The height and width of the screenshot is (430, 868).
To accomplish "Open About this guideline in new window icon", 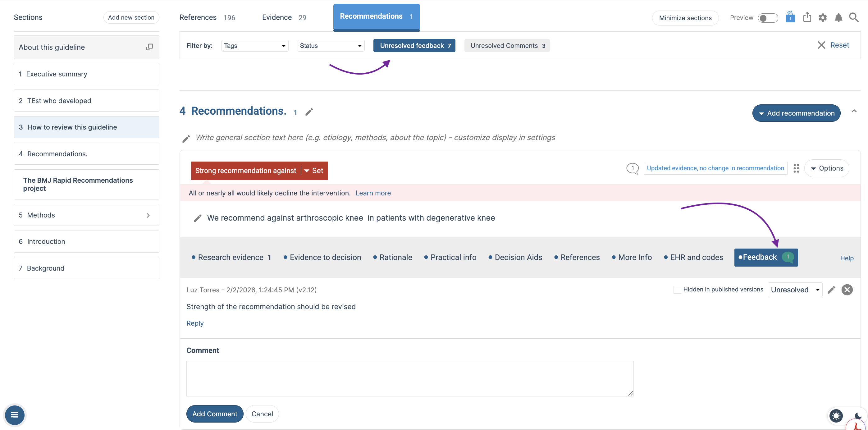I will coord(150,47).
